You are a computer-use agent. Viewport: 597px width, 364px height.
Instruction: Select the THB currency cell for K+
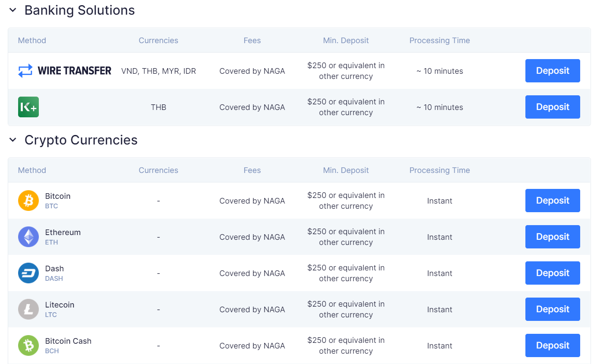[158, 107]
